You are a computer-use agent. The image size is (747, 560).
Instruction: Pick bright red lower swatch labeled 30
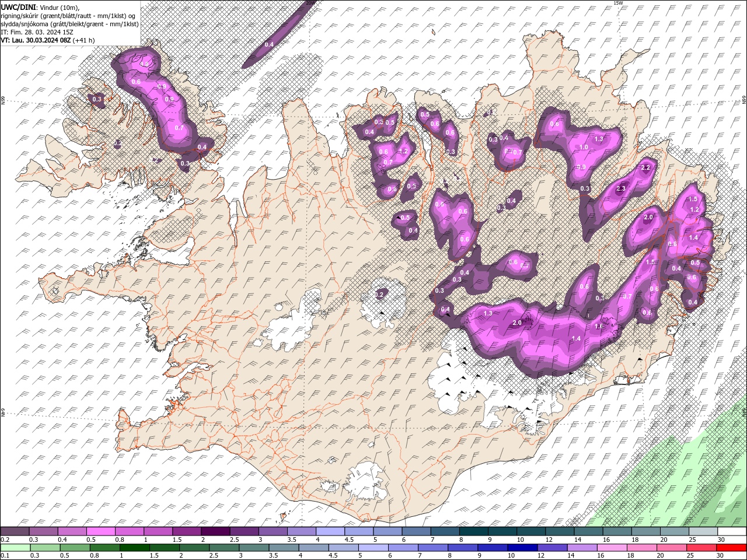click(x=731, y=548)
